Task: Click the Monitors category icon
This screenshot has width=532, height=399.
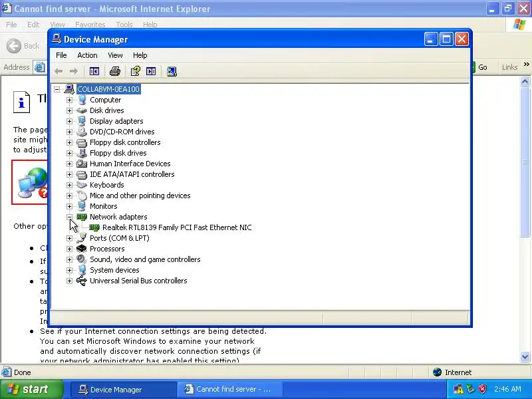Action: (82, 206)
